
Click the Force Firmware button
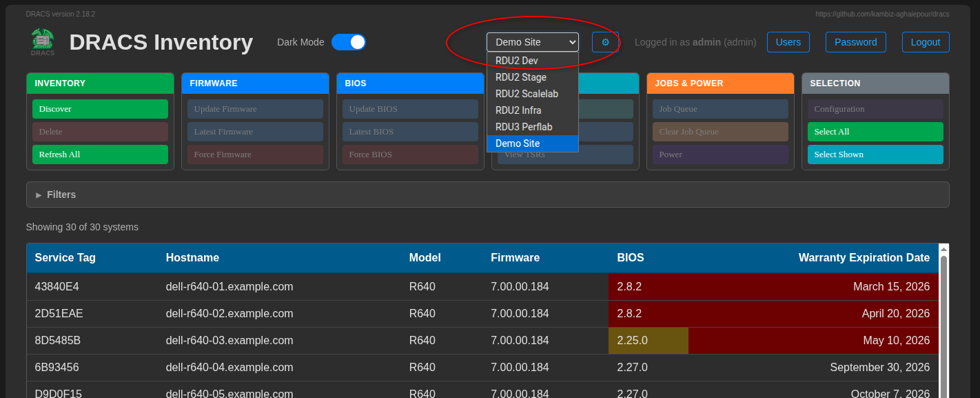tap(255, 155)
